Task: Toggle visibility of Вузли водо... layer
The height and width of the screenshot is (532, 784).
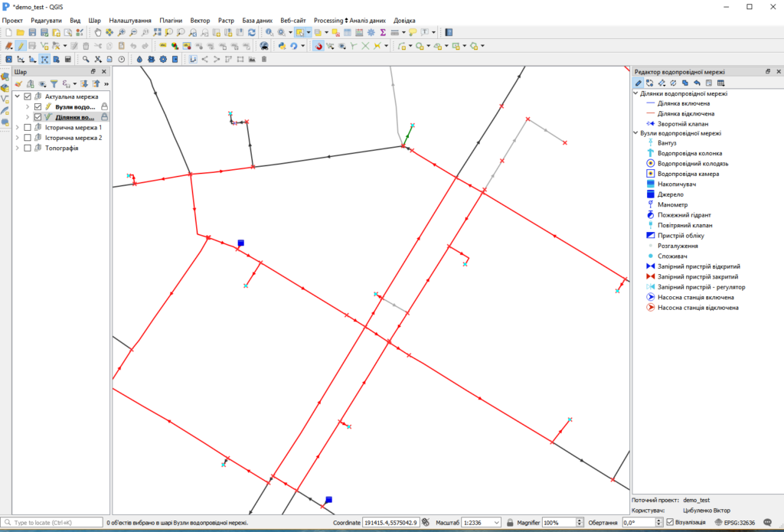Action: (38, 107)
